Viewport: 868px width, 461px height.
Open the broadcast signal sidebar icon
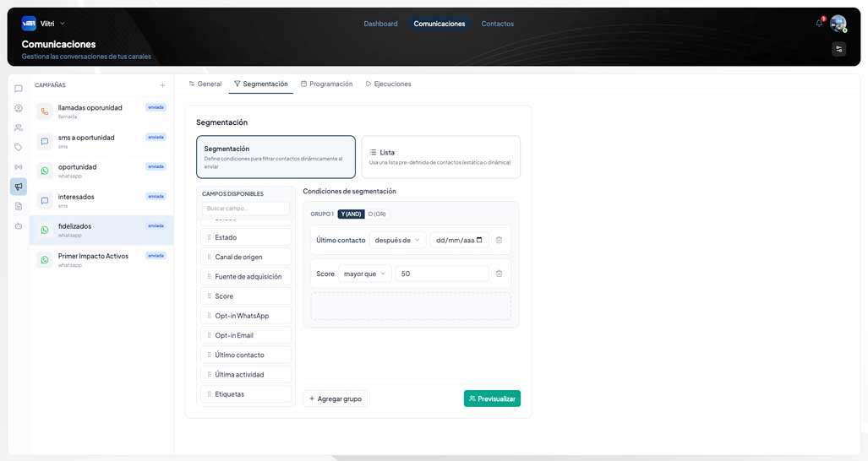click(19, 167)
